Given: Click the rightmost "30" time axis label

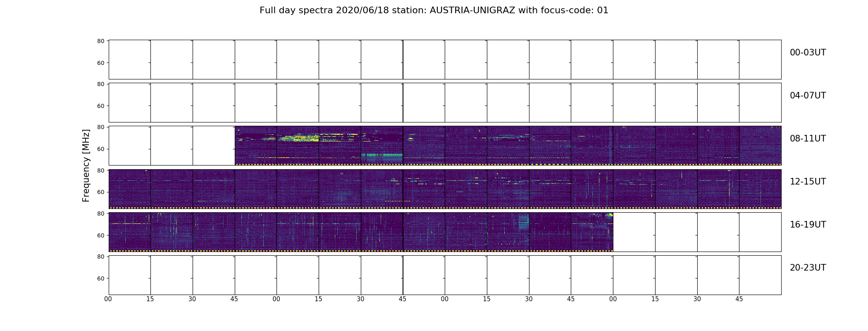Looking at the screenshot, I should (697, 299).
